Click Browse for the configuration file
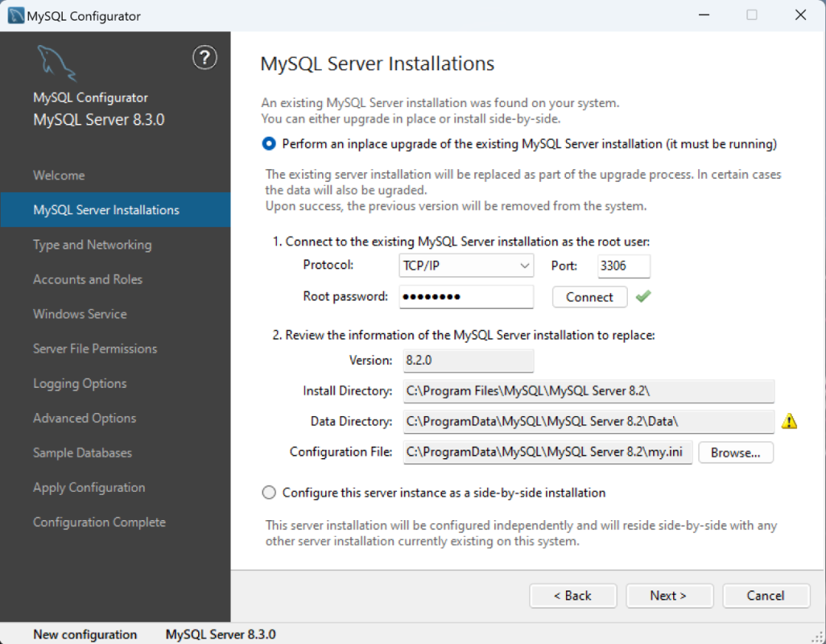This screenshot has width=826, height=644. [x=735, y=453]
